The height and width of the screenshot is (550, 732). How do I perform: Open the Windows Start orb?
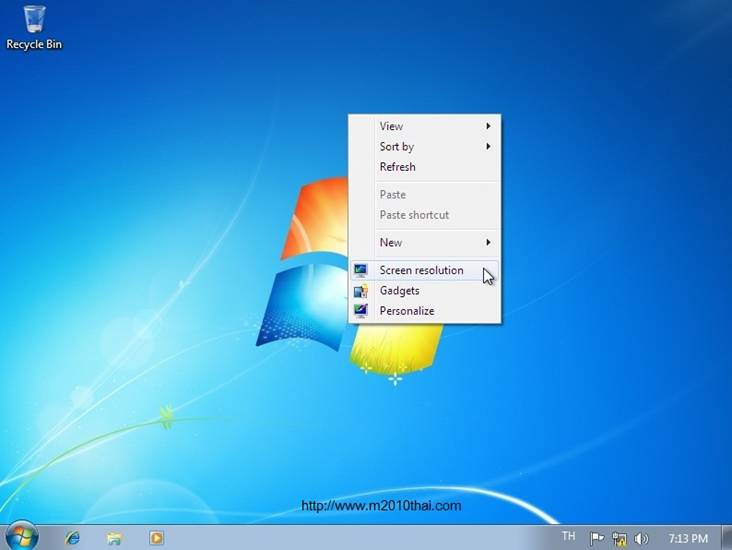(x=22, y=537)
